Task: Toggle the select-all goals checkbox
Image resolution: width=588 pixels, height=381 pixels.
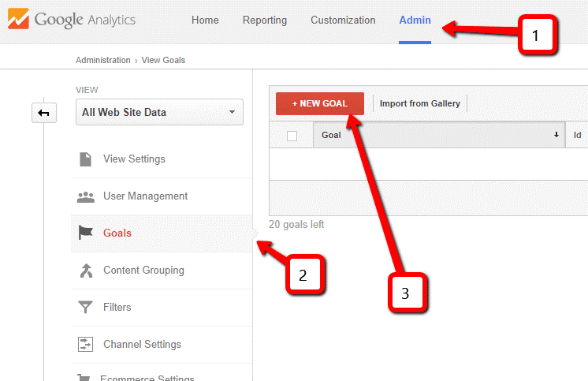Action: 292,136
